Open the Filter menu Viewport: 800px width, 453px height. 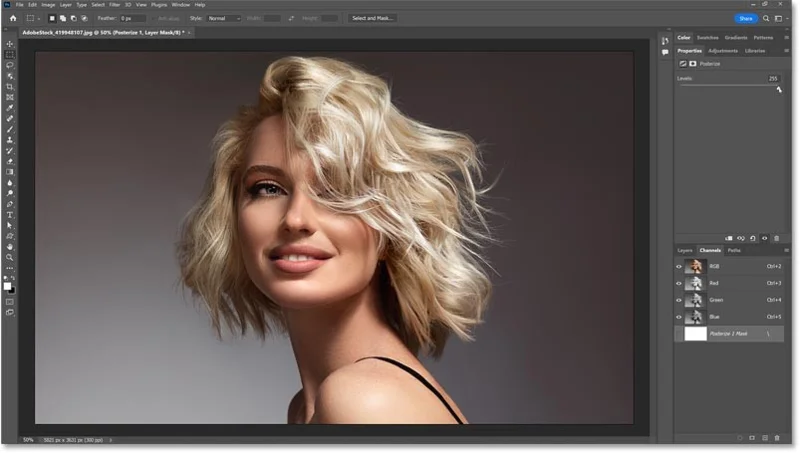click(114, 5)
